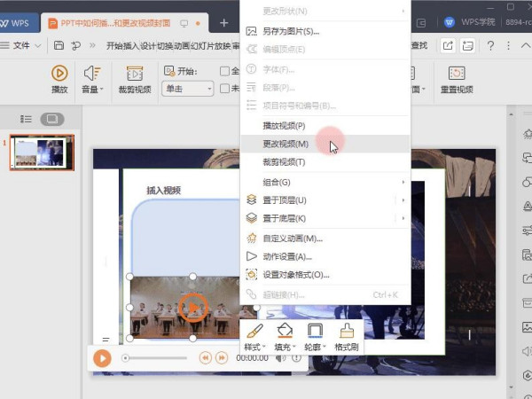532x399 pixels.
Task: Add a new document tab with plus
Action: 224,23
